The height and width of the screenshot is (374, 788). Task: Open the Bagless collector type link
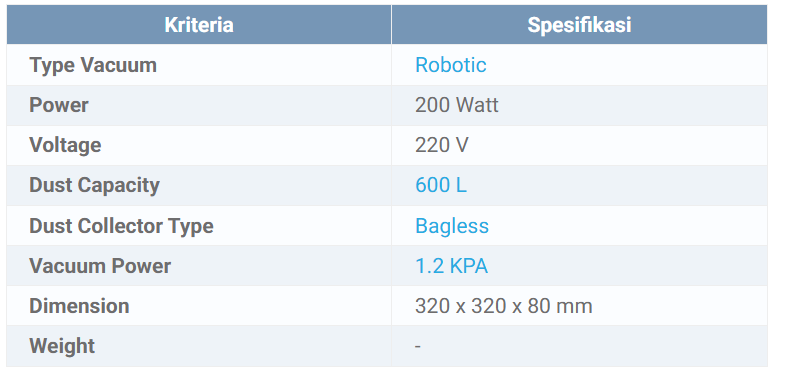(x=452, y=226)
